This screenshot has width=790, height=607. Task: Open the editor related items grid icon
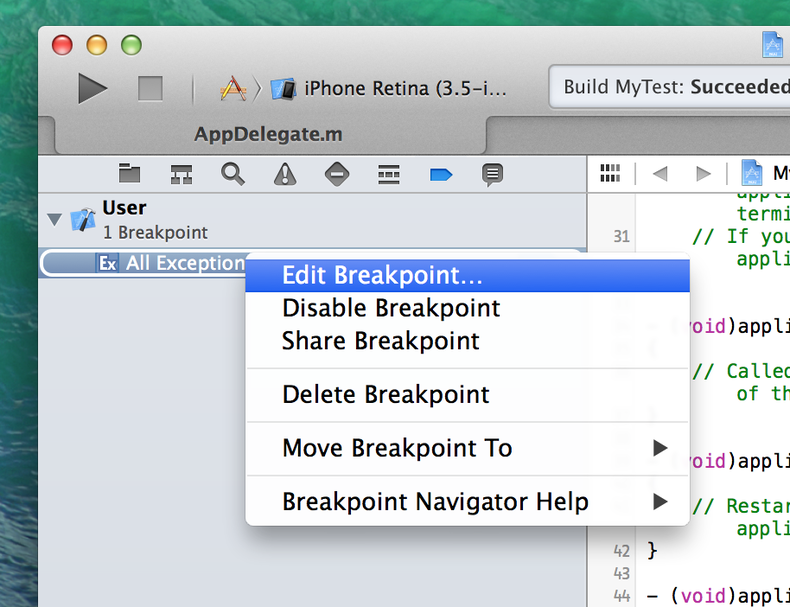point(610,174)
